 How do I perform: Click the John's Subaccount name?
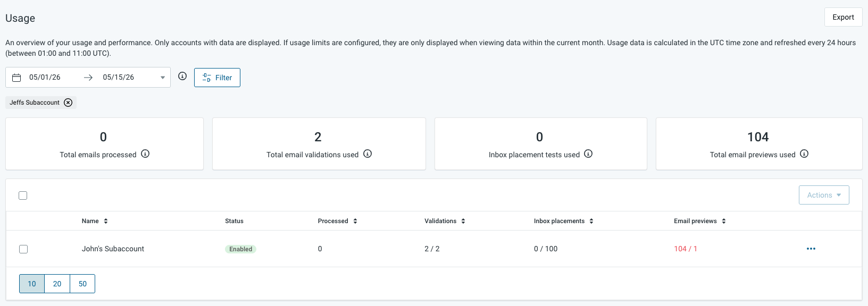tap(113, 249)
